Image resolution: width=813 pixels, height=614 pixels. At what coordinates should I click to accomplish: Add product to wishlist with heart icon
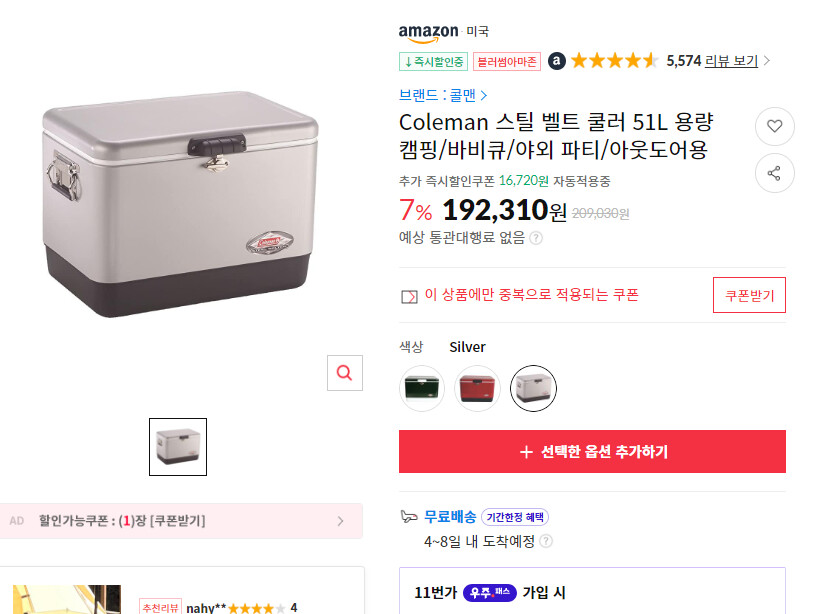(774, 126)
